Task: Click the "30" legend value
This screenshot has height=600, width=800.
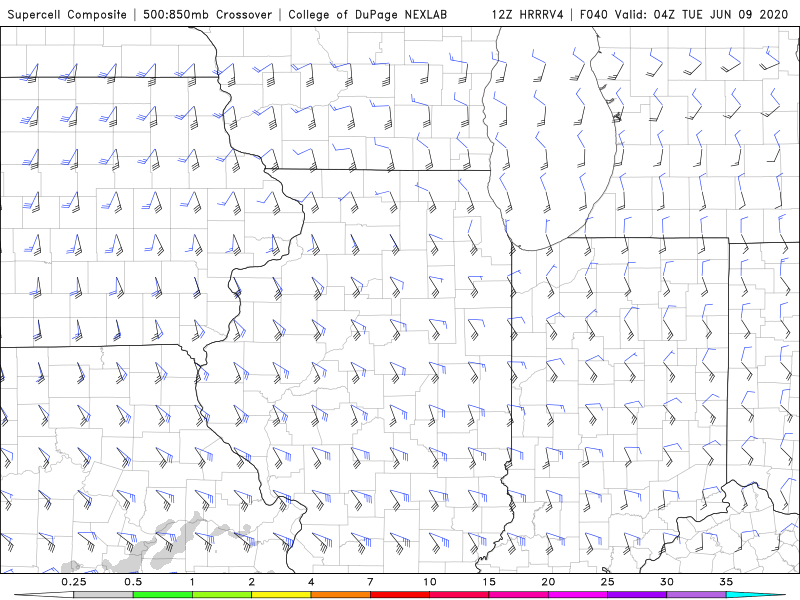Action: pos(666,582)
